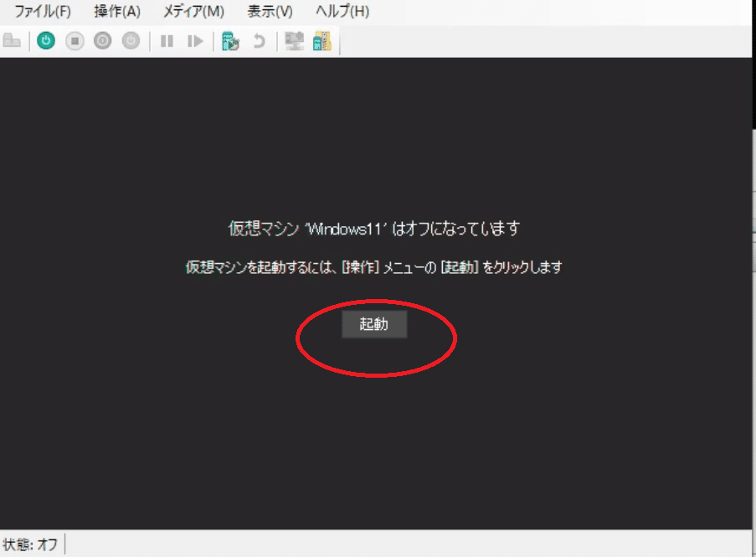Click the Turn Off stop icon

coord(75,41)
